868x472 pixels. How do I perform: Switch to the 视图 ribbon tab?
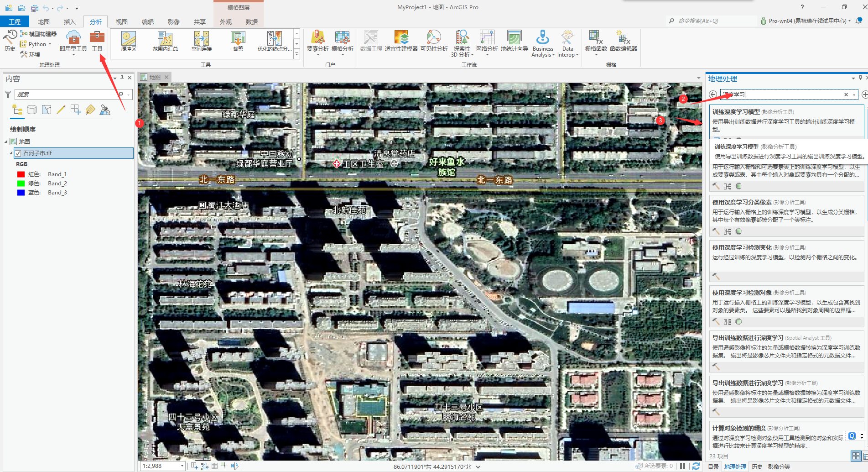click(x=121, y=21)
